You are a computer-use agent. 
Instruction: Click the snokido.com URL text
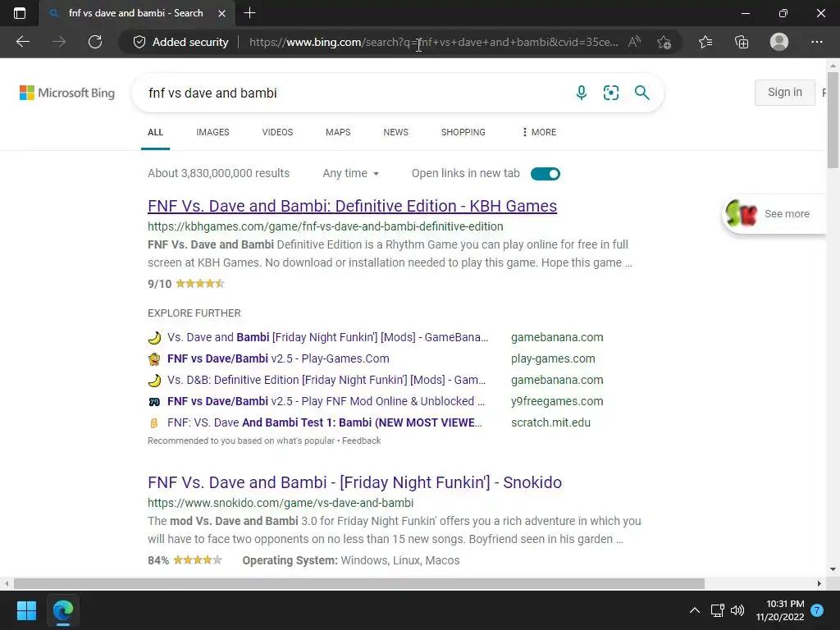click(281, 503)
